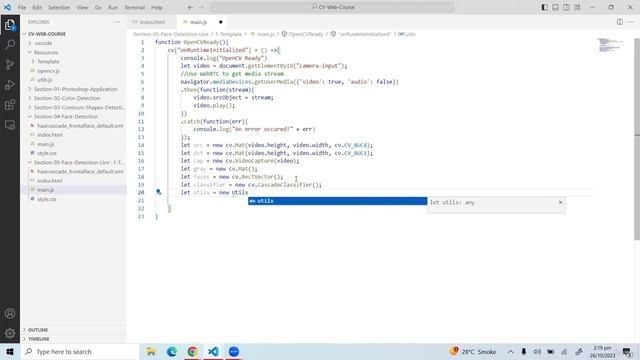The image size is (640, 360).
Task: Open the Search view in activity bar
Action: pos(10,44)
